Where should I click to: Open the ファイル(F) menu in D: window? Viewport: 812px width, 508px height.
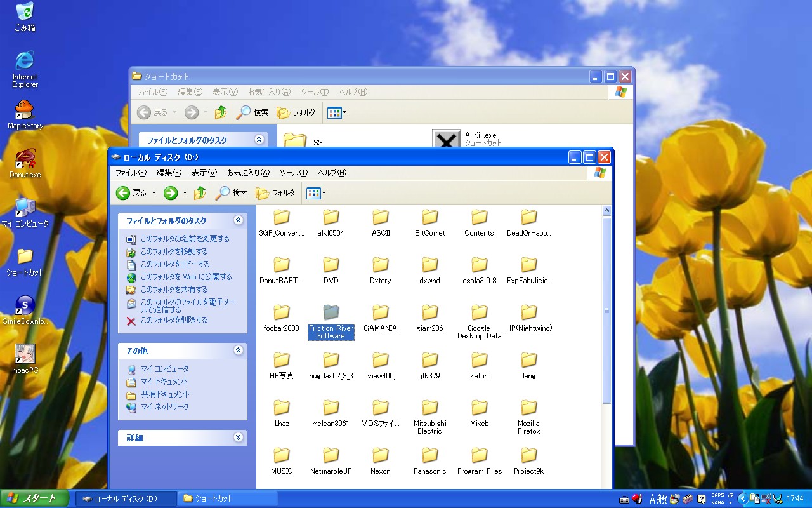[131, 173]
